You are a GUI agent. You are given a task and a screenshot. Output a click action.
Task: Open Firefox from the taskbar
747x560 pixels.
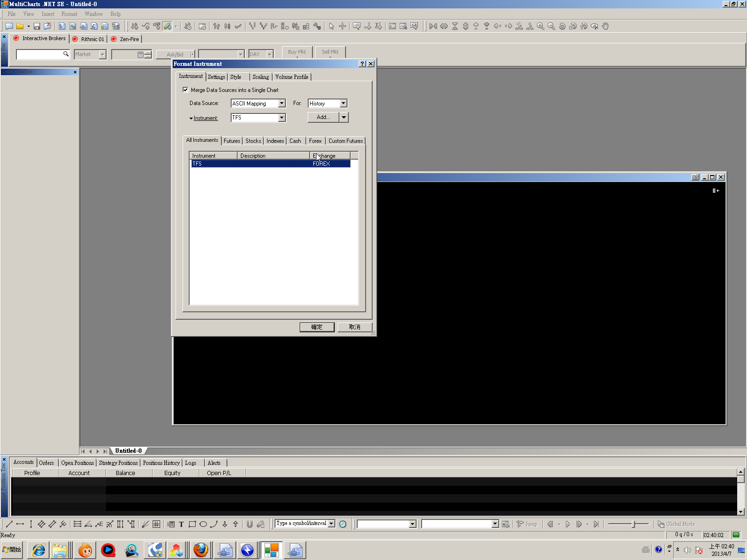[x=201, y=550]
